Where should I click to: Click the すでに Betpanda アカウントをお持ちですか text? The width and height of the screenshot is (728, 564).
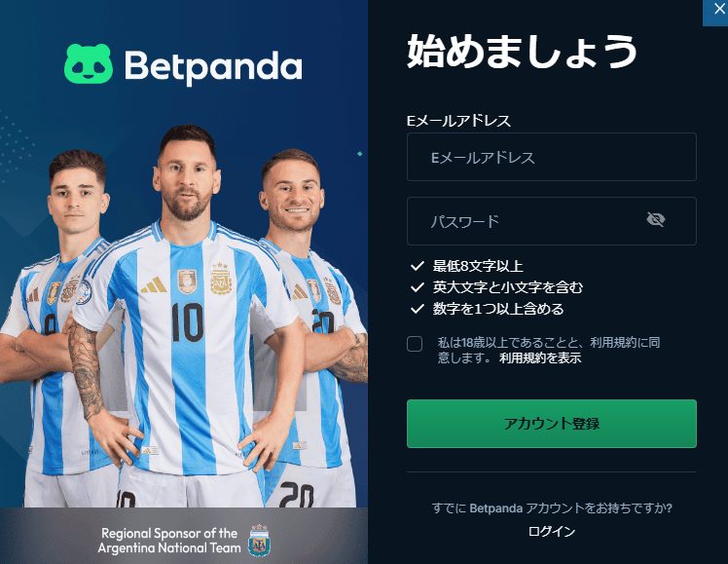pos(552,508)
